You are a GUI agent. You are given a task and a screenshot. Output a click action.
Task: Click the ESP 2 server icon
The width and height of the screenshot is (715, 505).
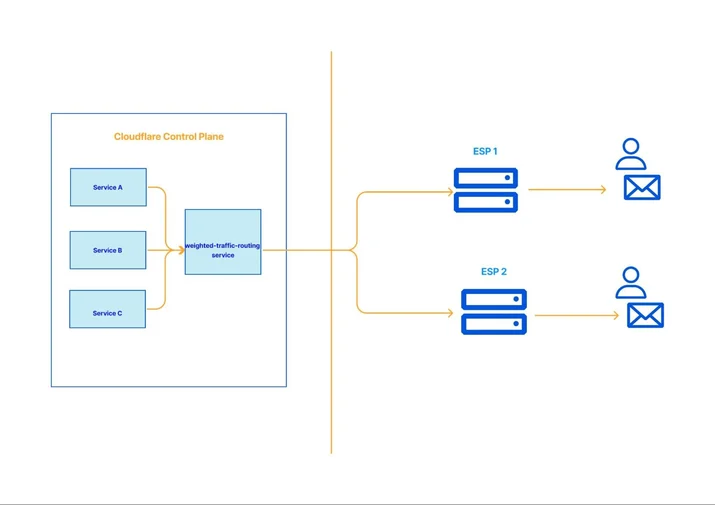[494, 312]
